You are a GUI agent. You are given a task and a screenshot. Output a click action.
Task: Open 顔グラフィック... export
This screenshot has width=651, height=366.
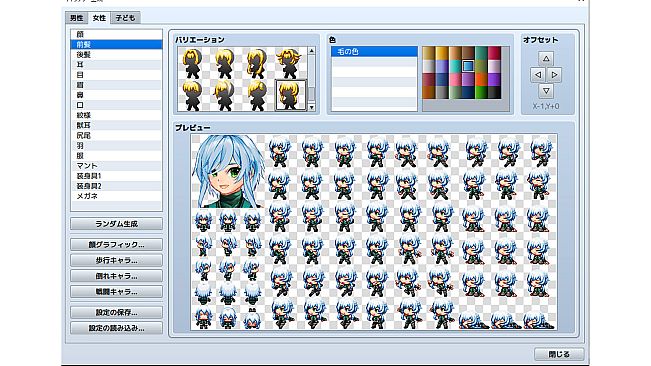[x=116, y=245]
